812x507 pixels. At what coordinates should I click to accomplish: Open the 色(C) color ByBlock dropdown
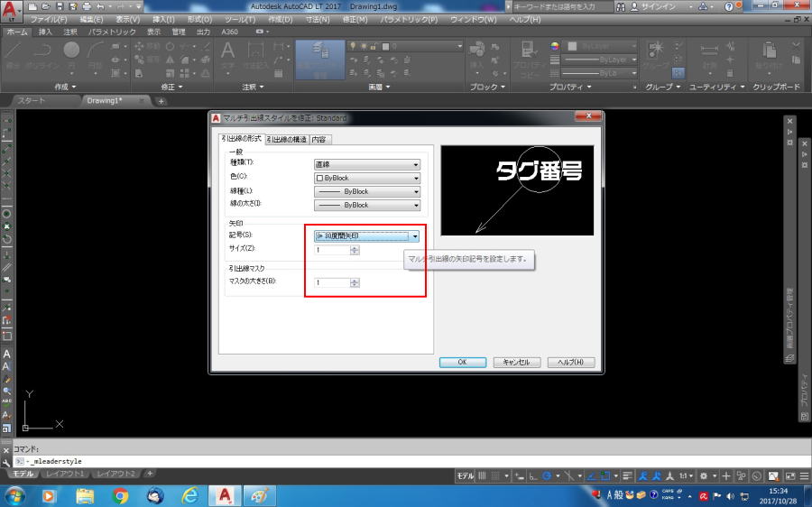point(367,178)
